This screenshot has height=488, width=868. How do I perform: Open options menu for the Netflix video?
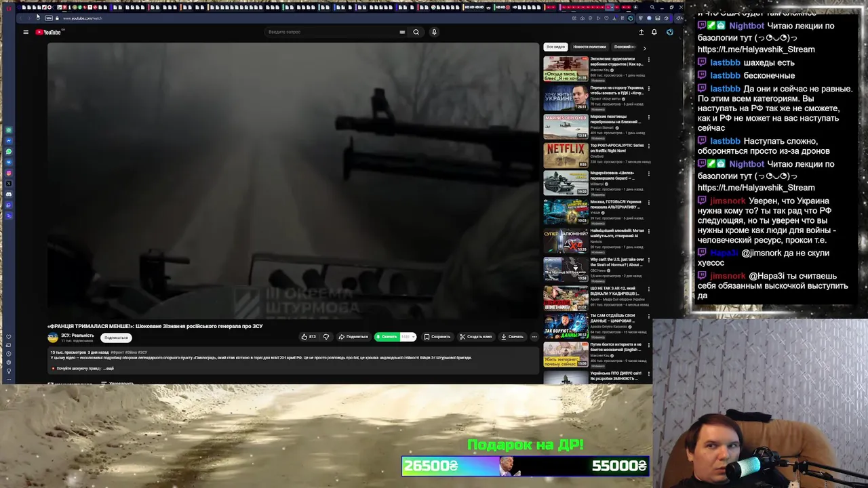[x=648, y=146]
